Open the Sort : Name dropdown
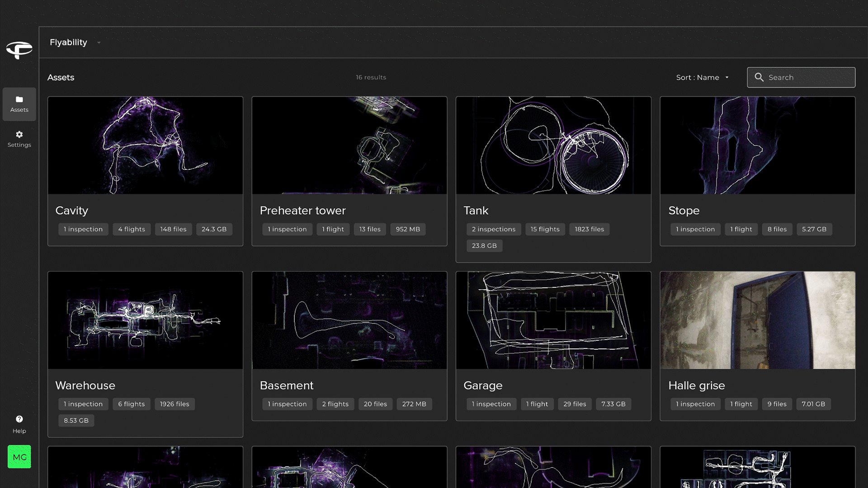Image resolution: width=868 pixels, height=488 pixels. [x=702, y=77]
